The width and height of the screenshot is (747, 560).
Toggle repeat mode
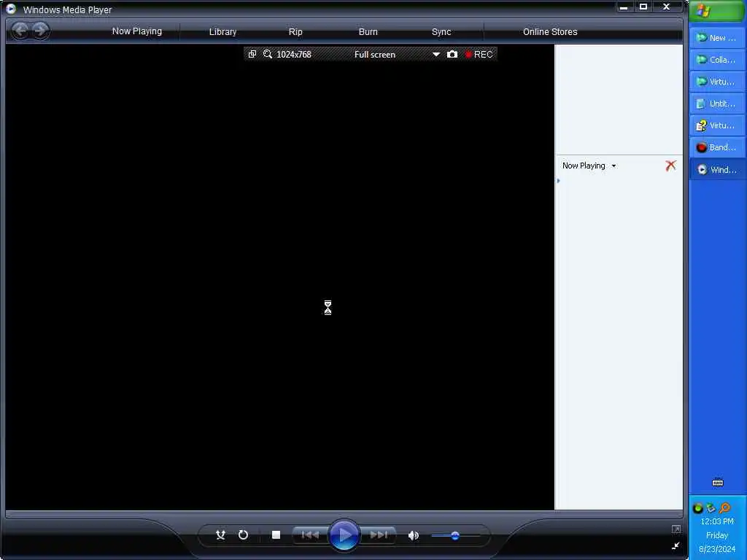[x=243, y=534]
